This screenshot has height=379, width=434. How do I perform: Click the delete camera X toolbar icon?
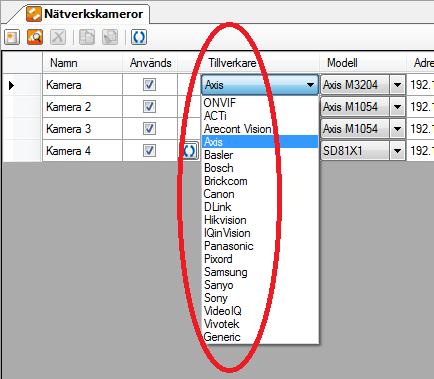click(58, 37)
